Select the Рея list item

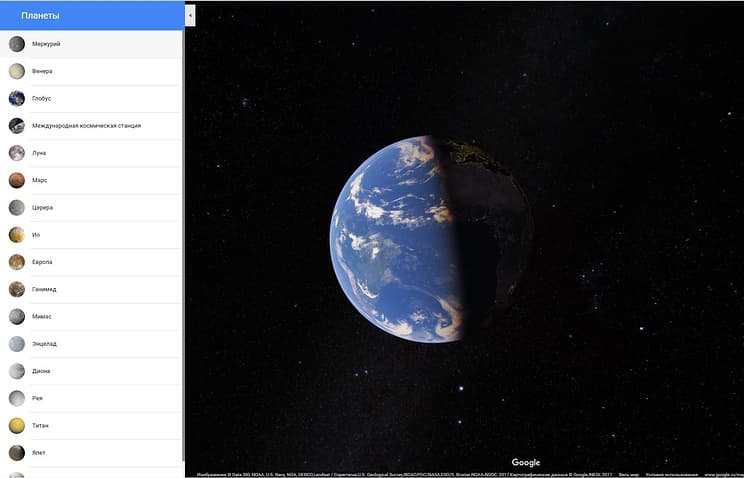point(91,398)
